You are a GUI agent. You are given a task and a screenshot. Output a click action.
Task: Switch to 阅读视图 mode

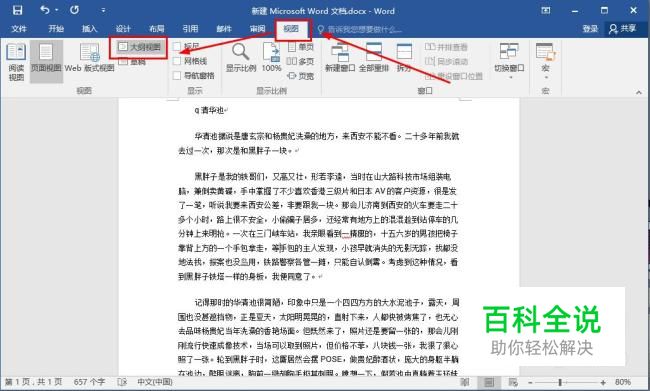(x=16, y=61)
